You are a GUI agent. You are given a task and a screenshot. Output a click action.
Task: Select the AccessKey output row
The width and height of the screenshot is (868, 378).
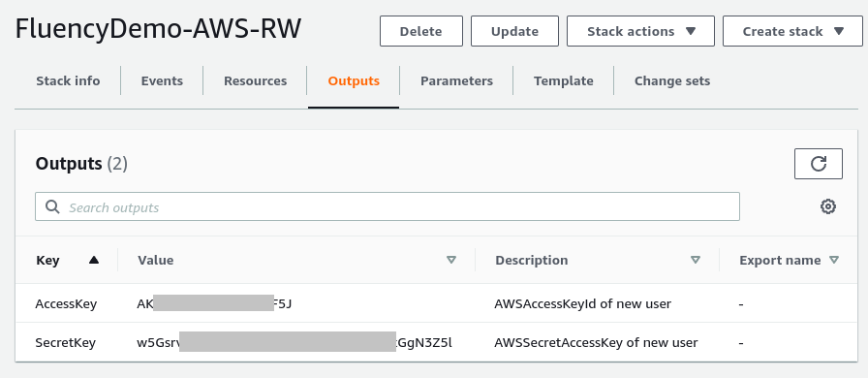(435, 303)
